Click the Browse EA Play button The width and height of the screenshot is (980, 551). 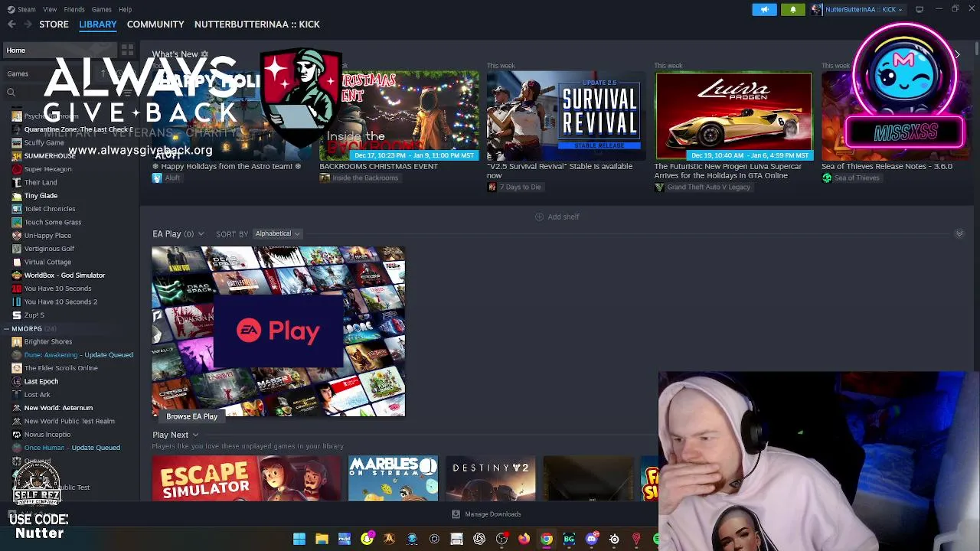click(x=192, y=416)
